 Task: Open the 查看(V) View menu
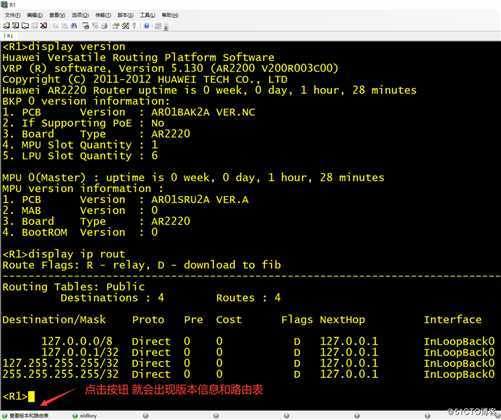pos(57,15)
